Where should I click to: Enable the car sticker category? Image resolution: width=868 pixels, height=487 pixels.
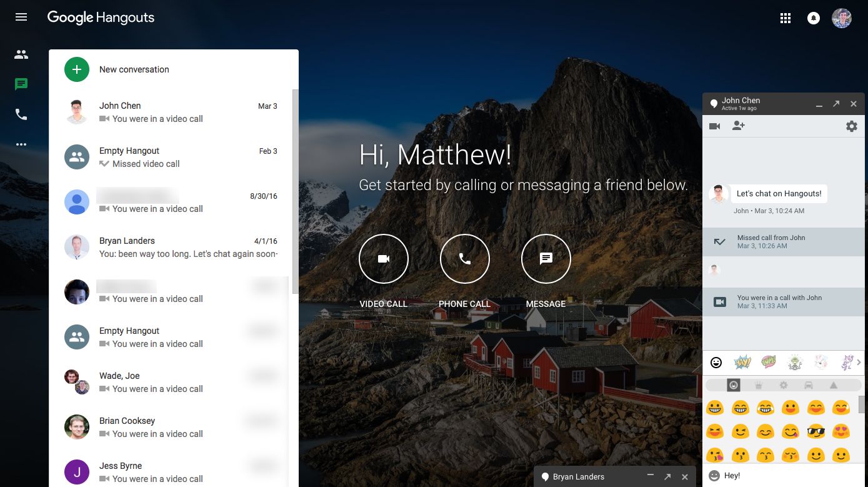[x=809, y=385]
